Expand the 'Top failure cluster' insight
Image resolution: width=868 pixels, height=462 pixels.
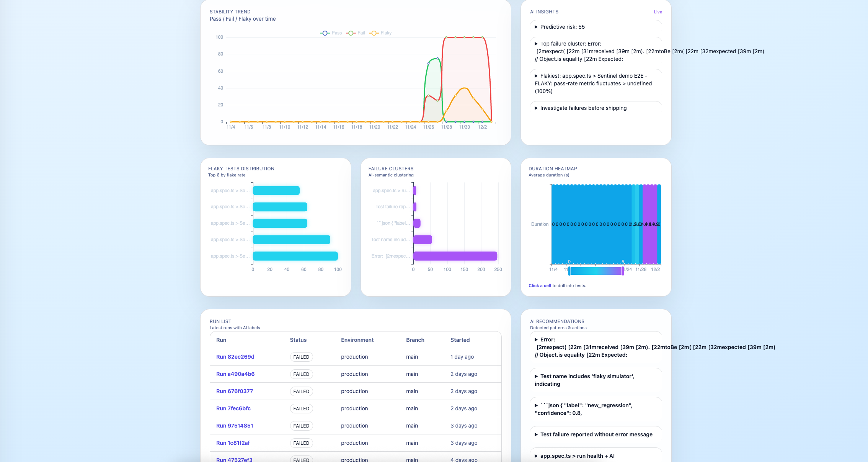(x=537, y=44)
